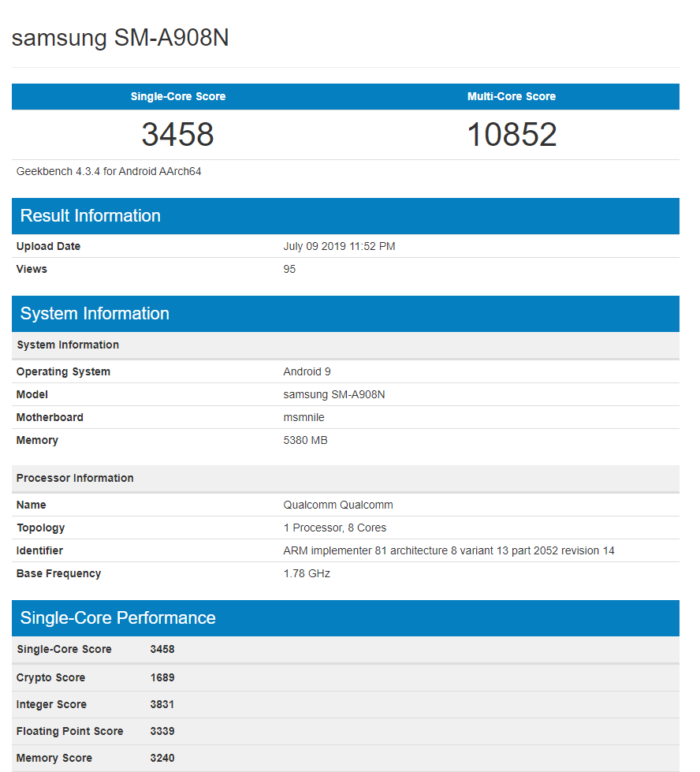700x772 pixels.
Task: Select the large 3458 single-core number
Action: 178,134
